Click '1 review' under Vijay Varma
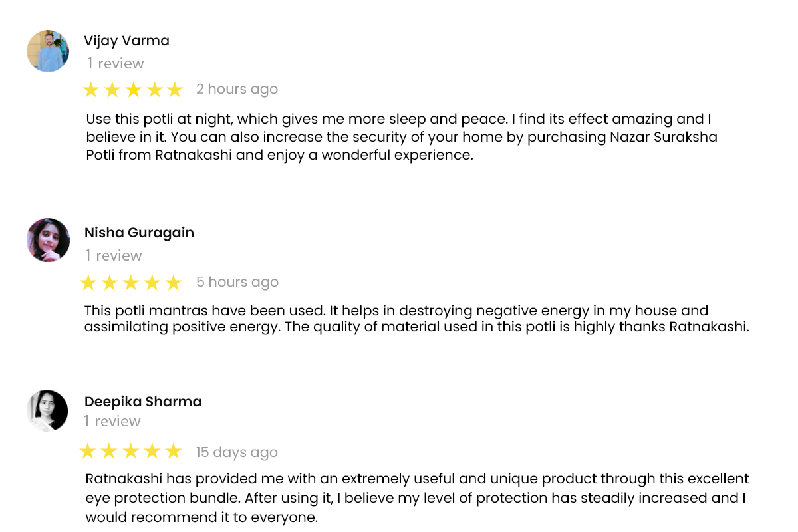Viewport: 798px width, 532px height. [116, 63]
